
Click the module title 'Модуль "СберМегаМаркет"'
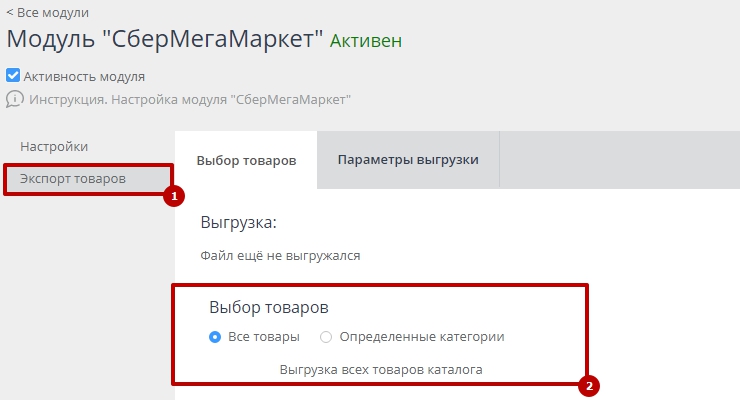tap(165, 39)
